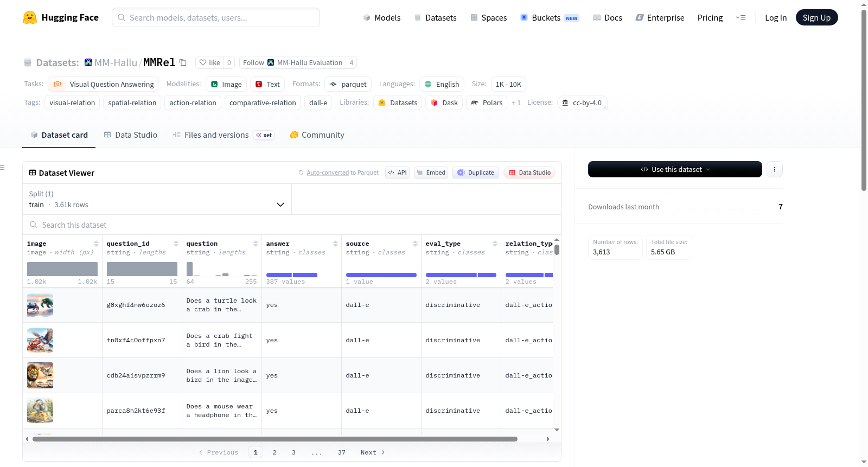Sort by eval_type column arrows

tap(495, 244)
